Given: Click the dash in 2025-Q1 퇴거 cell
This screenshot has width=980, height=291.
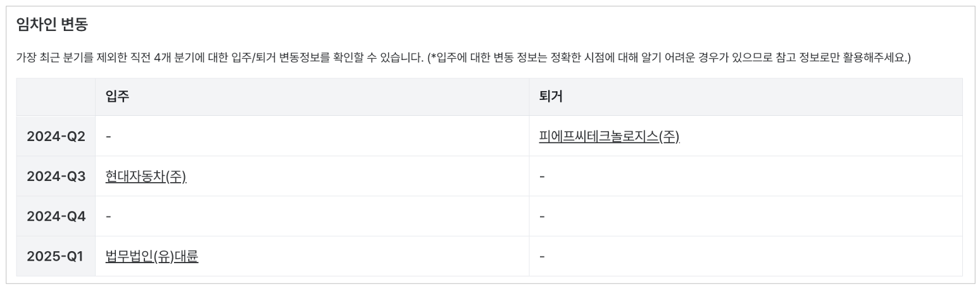Looking at the screenshot, I should pyautogui.click(x=542, y=257).
